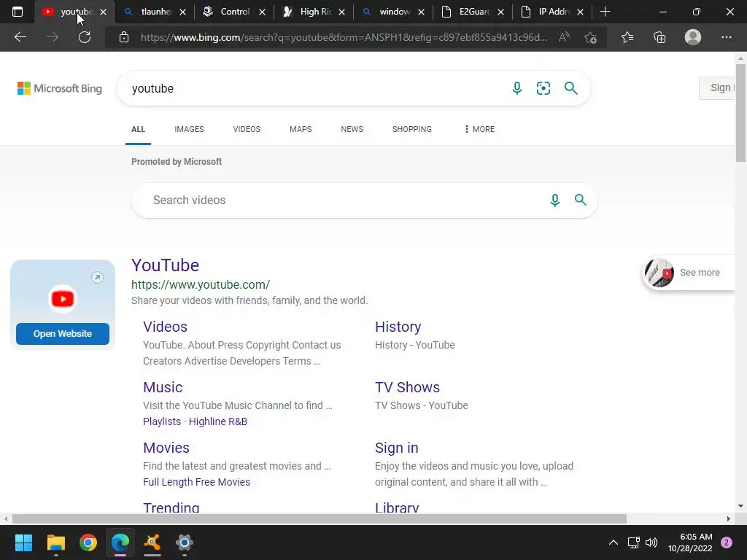
Task: Open Avast icon in taskbar
Action: (152, 542)
